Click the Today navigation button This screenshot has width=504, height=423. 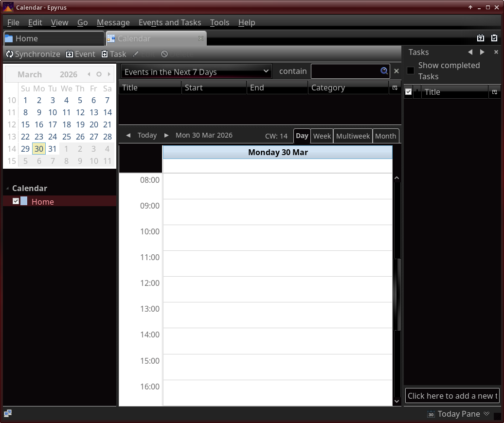[x=147, y=135]
